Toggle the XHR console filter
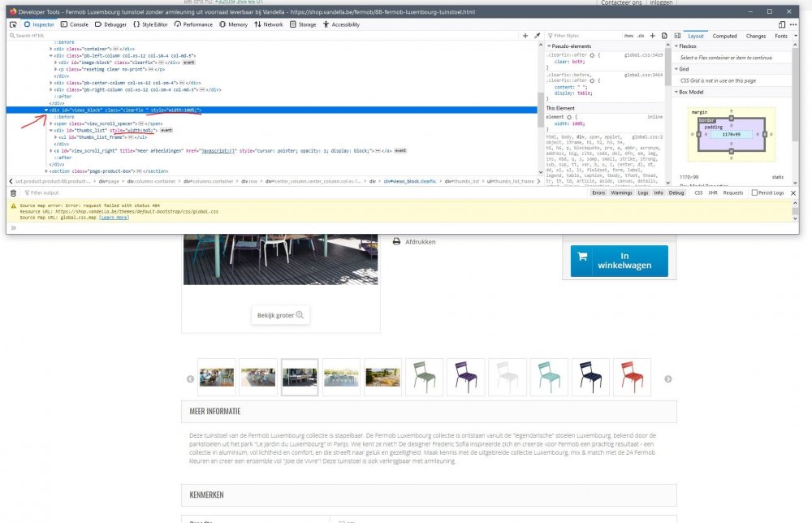Viewport: 812px width, 523px height. pos(713,192)
